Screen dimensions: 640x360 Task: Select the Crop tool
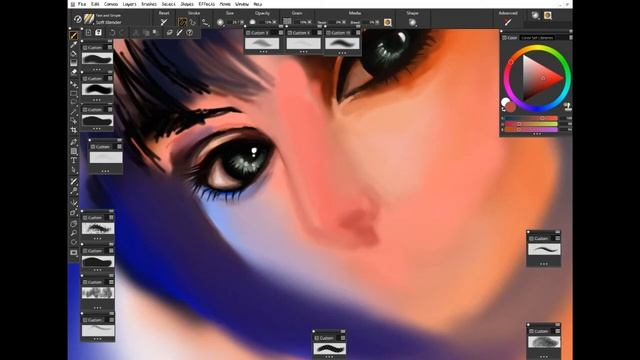click(x=73, y=130)
